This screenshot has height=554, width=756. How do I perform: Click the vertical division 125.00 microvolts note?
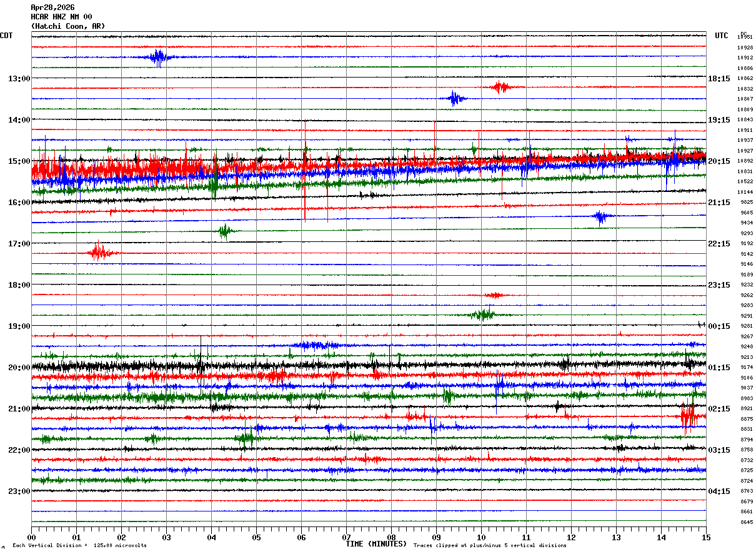point(80,545)
